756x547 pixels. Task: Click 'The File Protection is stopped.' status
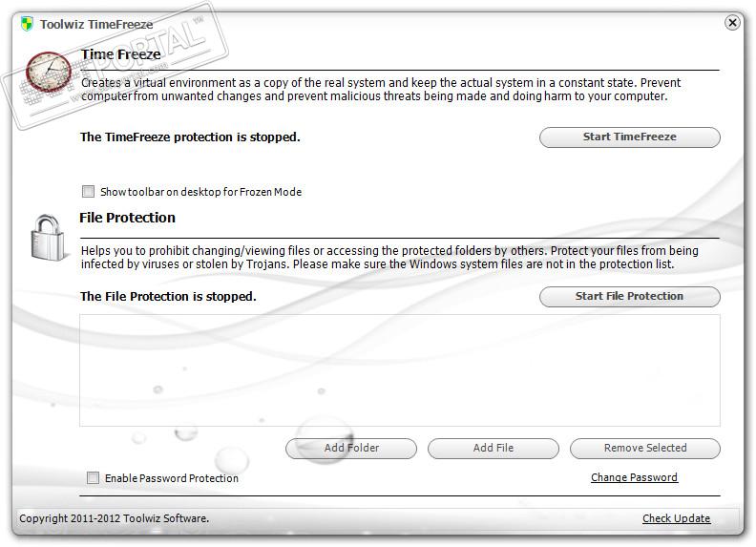coord(168,297)
